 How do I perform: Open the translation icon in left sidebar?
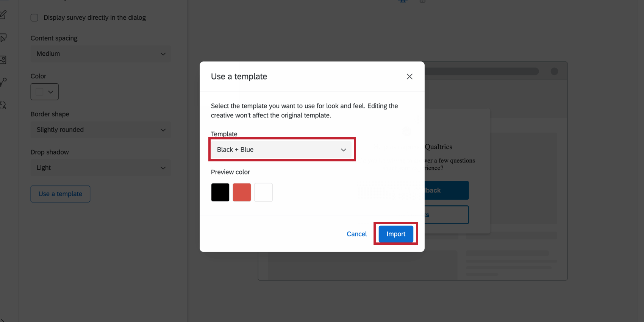3,105
